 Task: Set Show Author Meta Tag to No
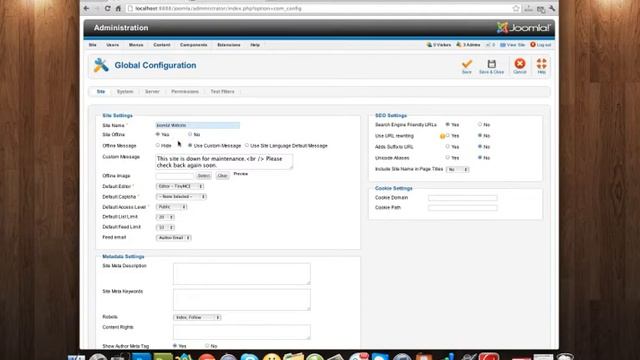(x=207, y=346)
